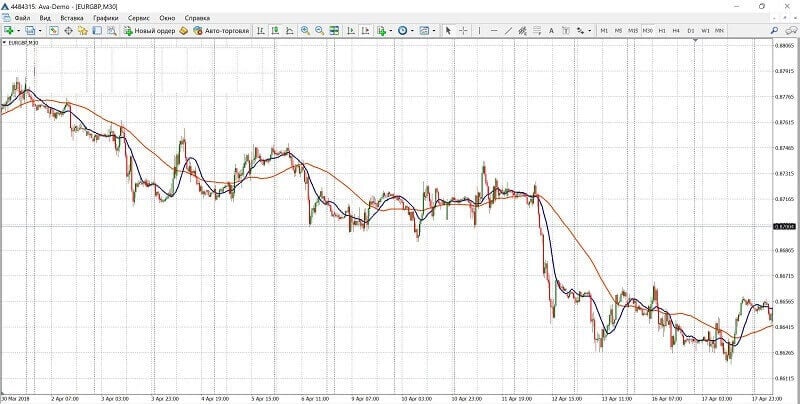Switch chart to line chart
The width and height of the screenshot is (800, 404).
pos(289,31)
